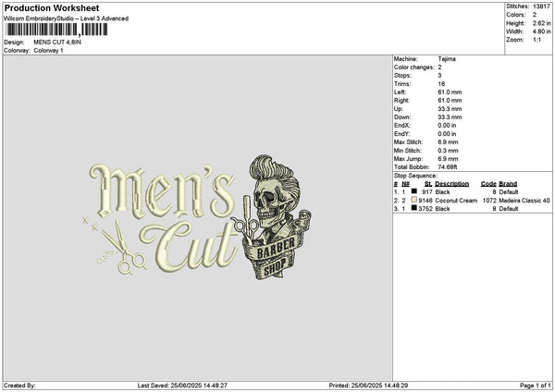The width and height of the screenshot is (555, 392).
Task: Click the Brand column header
Action: pos(508,184)
